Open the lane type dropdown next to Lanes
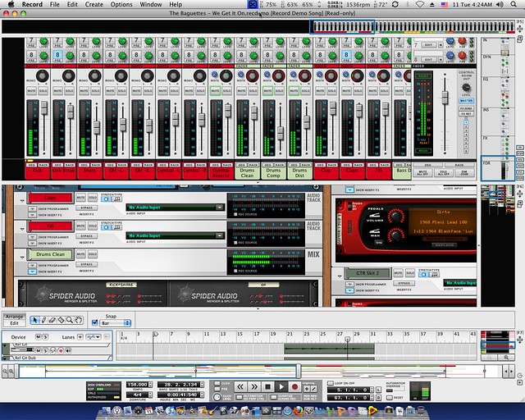Viewport: 525px width, 420px height. coord(94,337)
